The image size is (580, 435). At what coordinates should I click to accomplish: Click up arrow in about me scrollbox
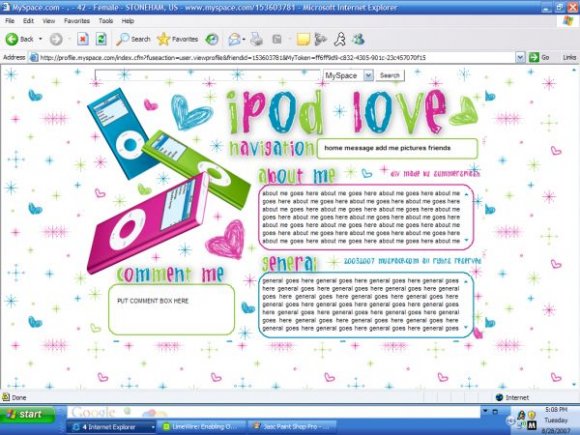(x=466, y=194)
